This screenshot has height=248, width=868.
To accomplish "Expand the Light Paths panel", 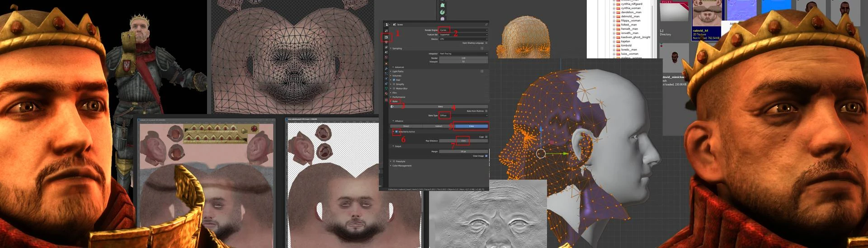I will pos(391,71).
